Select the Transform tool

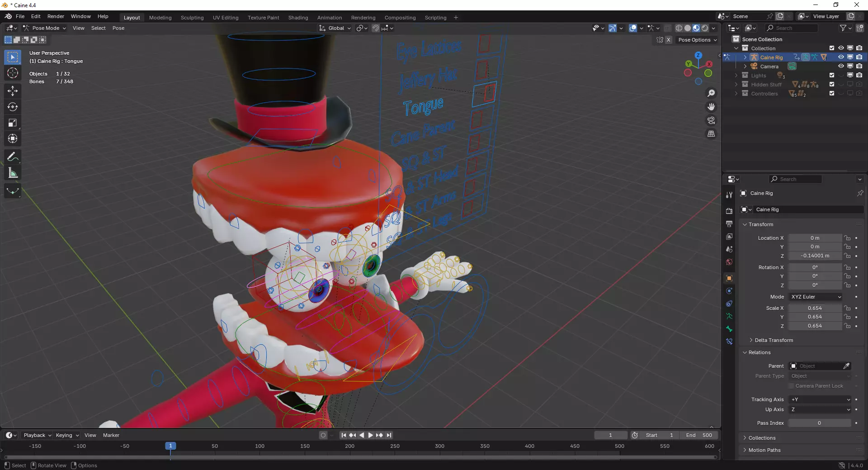[13, 138]
